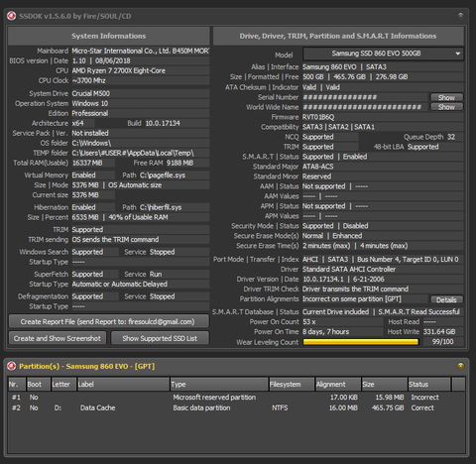Sort partitions by Size column header
This screenshot has width=476, height=464.
pos(385,384)
